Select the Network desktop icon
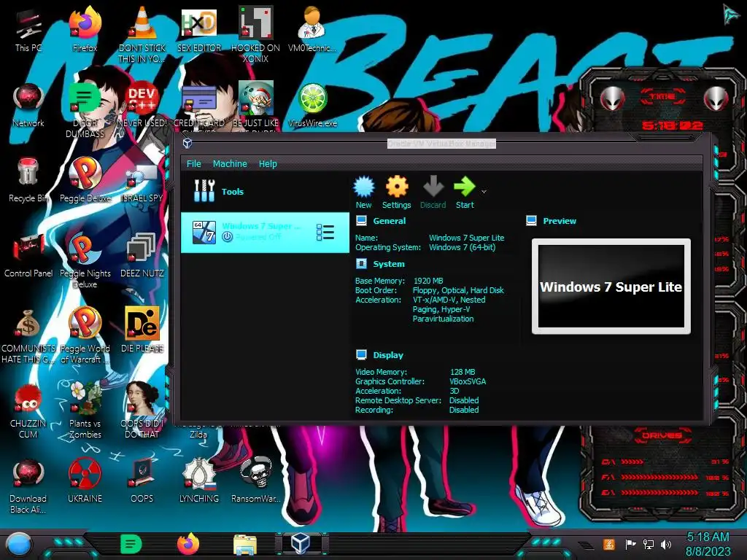The width and height of the screenshot is (747, 560). (28, 98)
